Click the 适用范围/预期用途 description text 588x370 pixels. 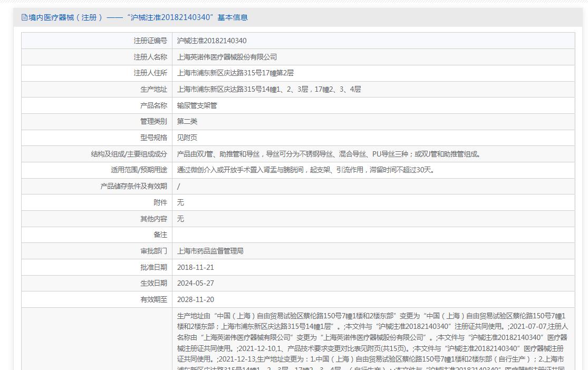[306, 170]
